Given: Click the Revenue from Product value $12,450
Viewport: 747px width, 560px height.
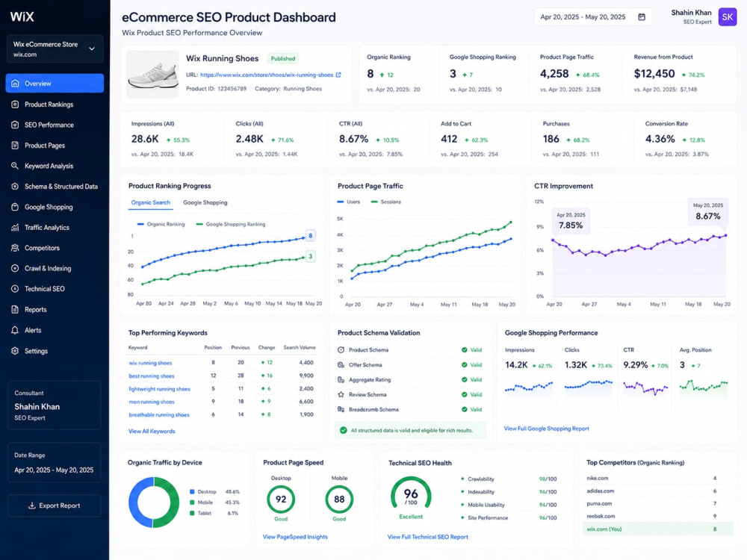Looking at the screenshot, I should coord(654,74).
